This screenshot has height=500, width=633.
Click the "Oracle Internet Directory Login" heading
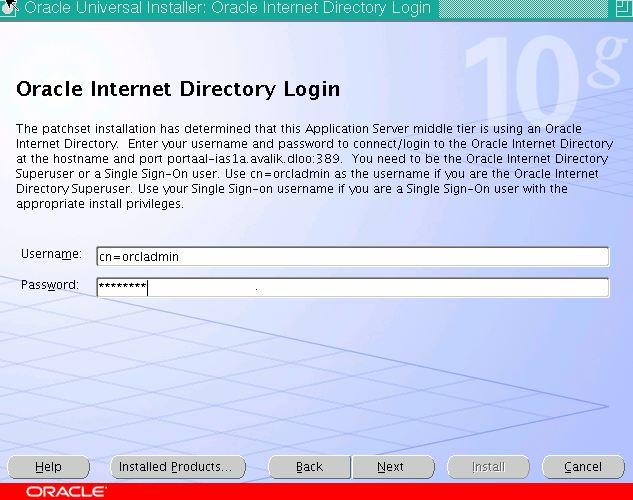pos(178,89)
